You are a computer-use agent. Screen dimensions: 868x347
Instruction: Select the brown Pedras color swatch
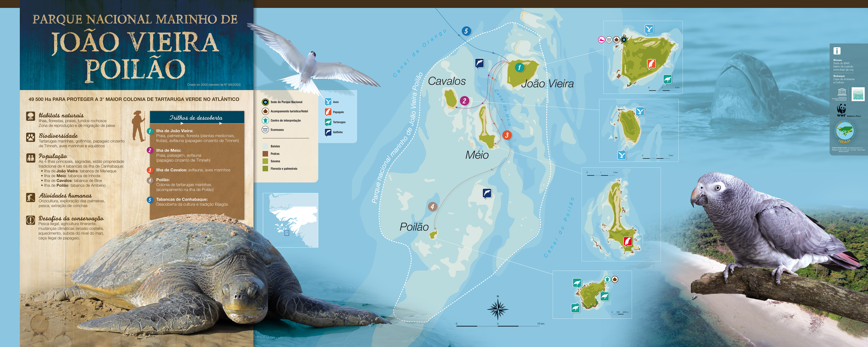[265, 154]
